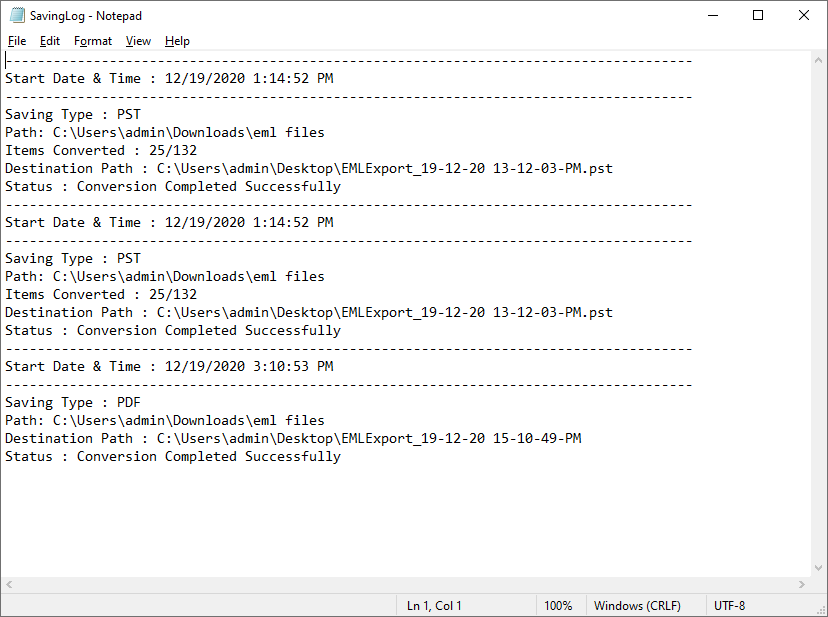The image size is (828, 617).
Task: Click the Notepad icon in title bar
Action: [x=17, y=15]
